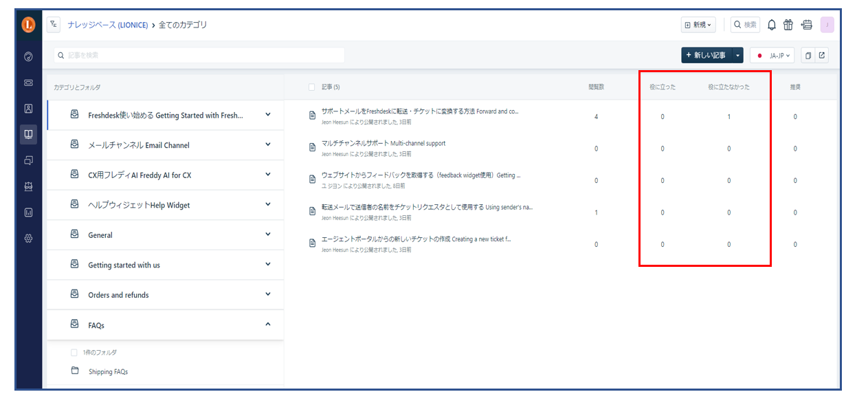Expand the General category chevron

click(268, 235)
